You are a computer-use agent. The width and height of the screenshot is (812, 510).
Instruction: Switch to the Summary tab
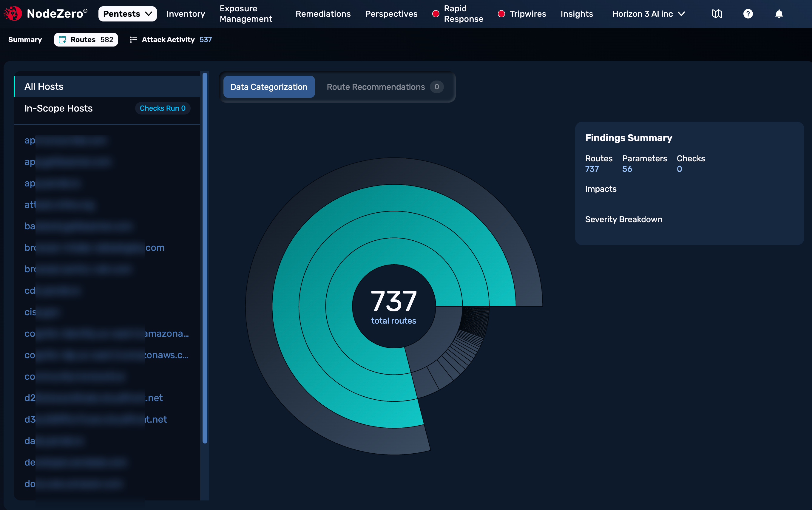pos(25,39)
